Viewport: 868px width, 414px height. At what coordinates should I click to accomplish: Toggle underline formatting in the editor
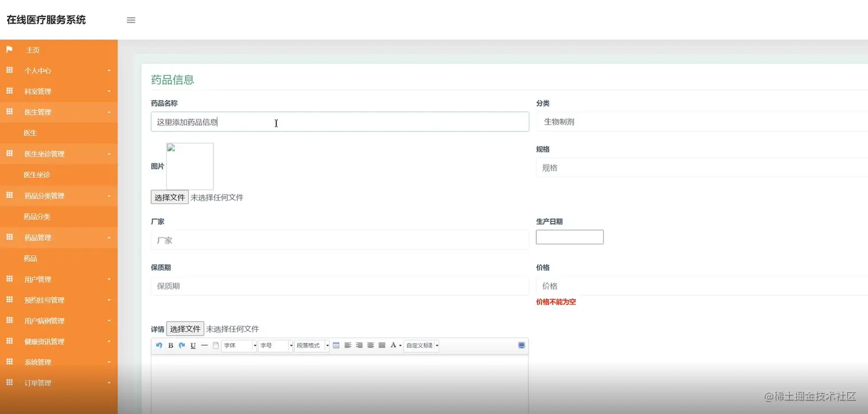tap(193, 345)
